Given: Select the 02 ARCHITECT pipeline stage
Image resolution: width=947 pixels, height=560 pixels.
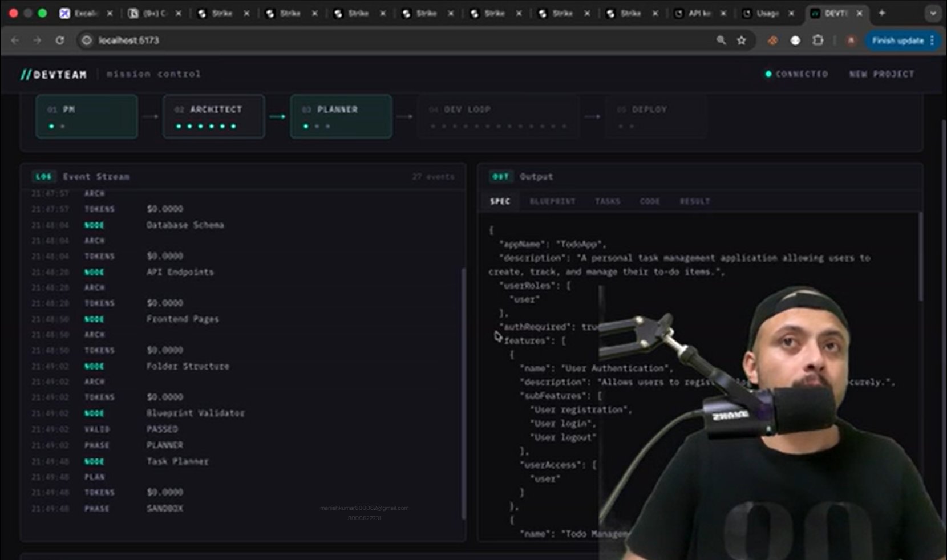Looking at the screenshot, I should click(213, 116).
